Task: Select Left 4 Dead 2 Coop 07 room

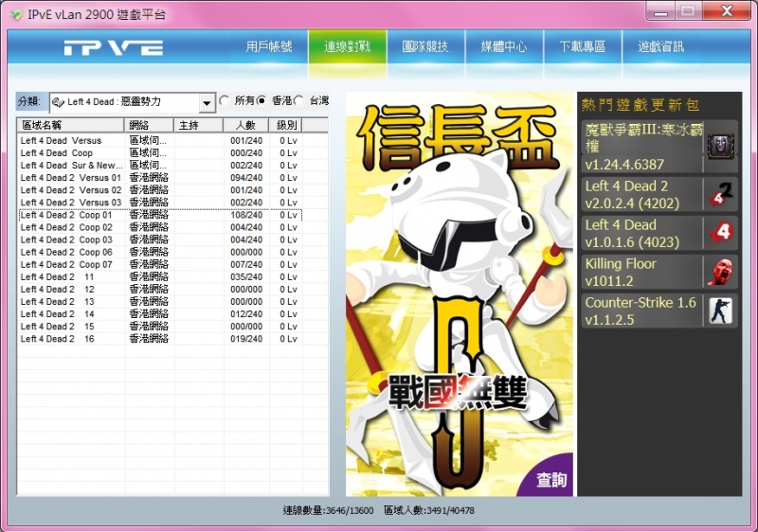Action: [x=160, y=264]
